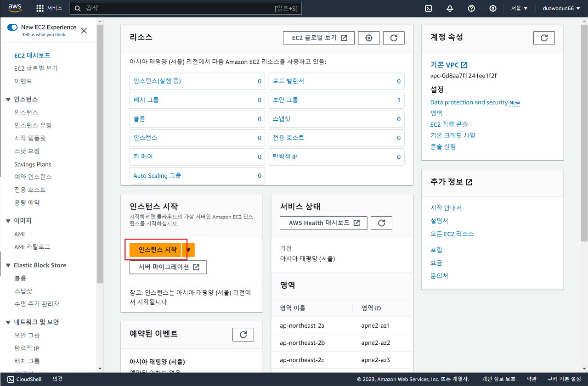Viewport: 588px width, 386px height.
Task: Open 인스턴스 유형 in sidebar
Action: (33, 125)
